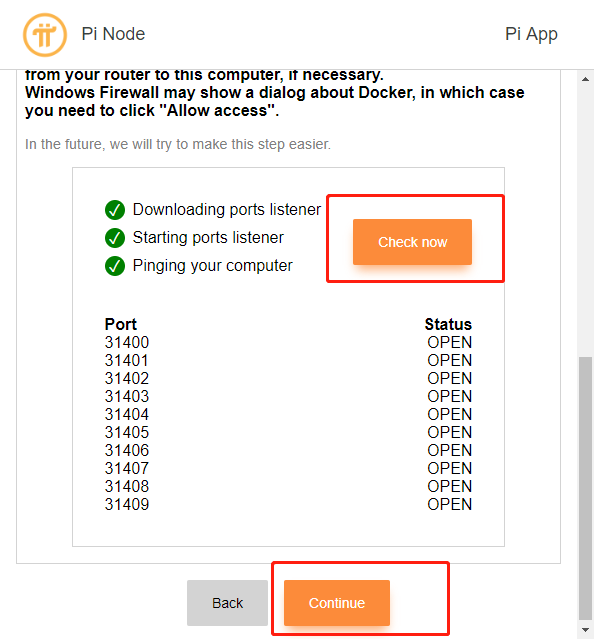Go back with the Back button
Image resolution: width=594 pixels, height=639 pixels.
coord(227,603)
